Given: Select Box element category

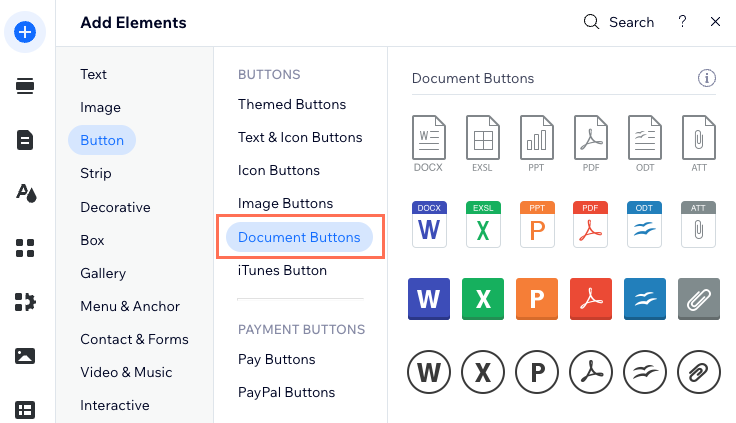Looking at the screenshot, I should coord(92,240).
